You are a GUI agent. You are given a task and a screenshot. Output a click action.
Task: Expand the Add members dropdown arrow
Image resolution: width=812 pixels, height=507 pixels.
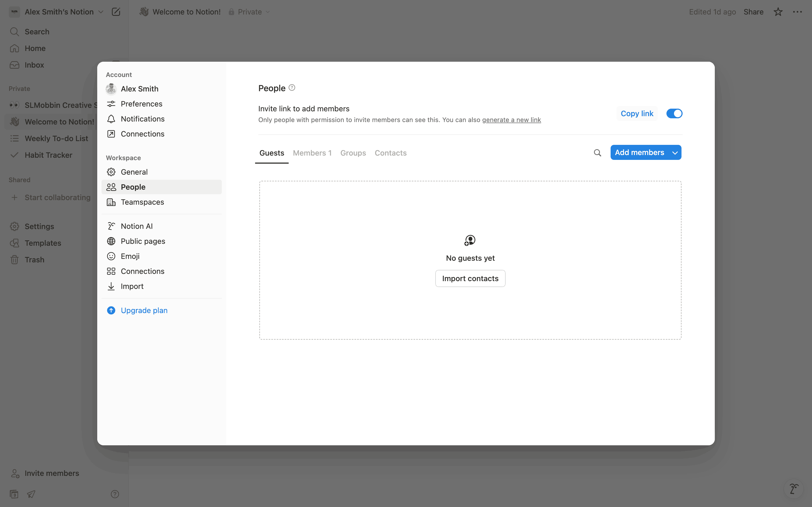pyautogui.click(x=675, y=153)
